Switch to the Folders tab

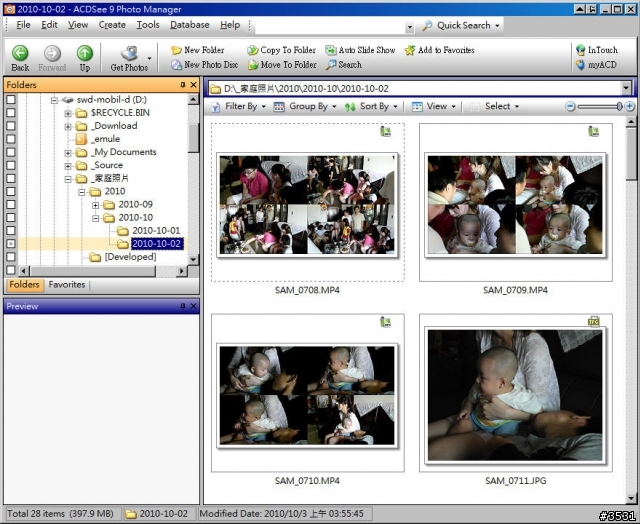(x=24, y=284)
